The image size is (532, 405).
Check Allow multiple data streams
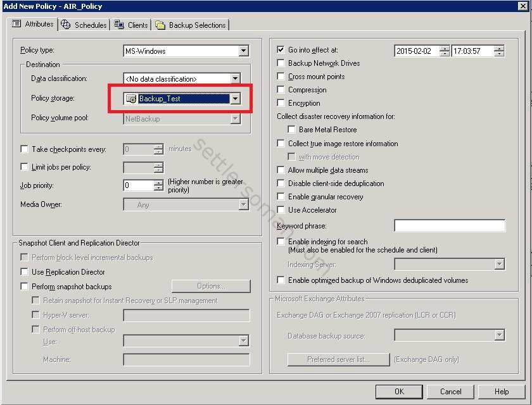pos(280,170)
